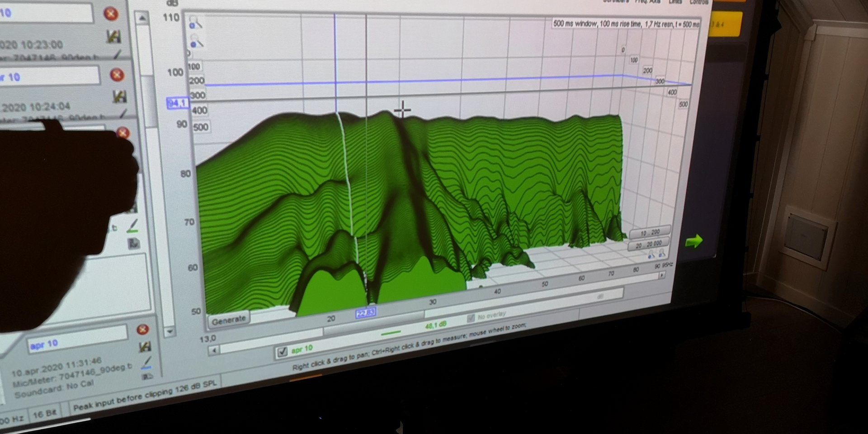Screen dimensions: 868x434
Task: Click the icon below the green pencil
Action: click(x=134, y=244)
